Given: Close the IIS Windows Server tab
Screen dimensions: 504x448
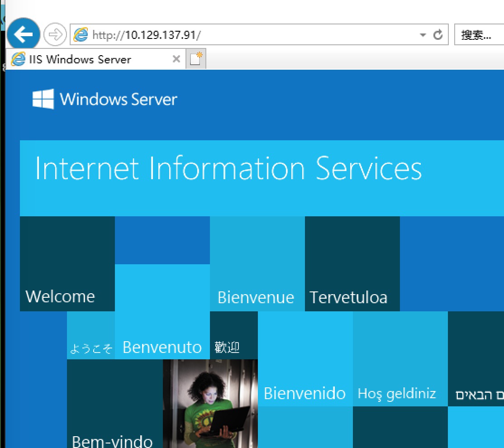Looking at the screenshot, I should point(176,59).
